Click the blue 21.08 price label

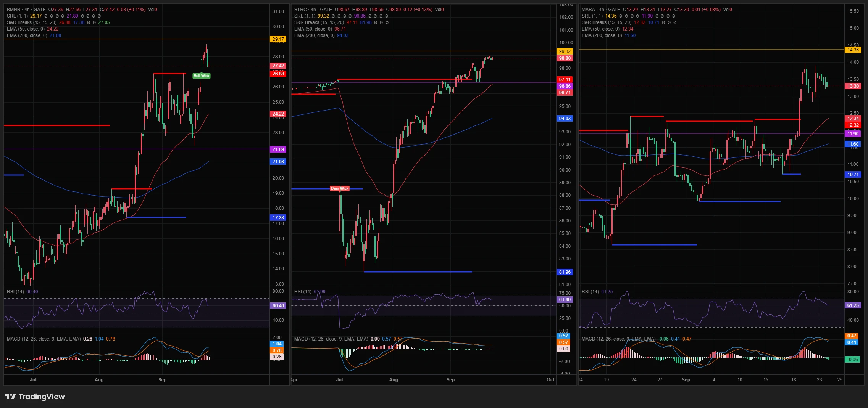pos(278,162)
